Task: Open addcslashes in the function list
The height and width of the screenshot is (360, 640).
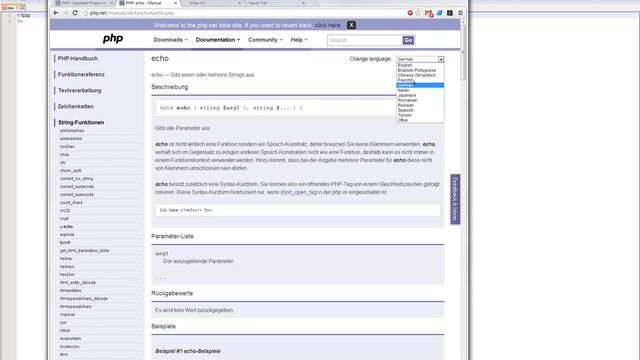Action: click(72, 131)
